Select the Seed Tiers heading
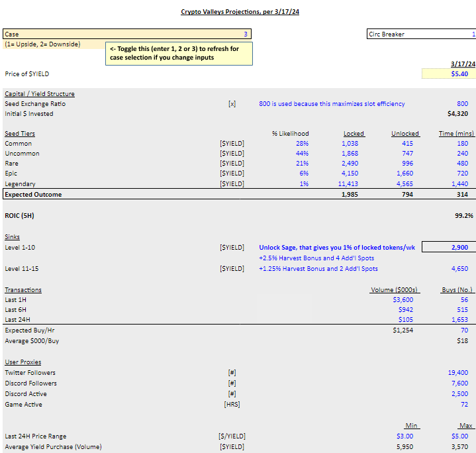The height and width of the screenshot is (453, 476). pyautogui.click(x=20, y=134)
